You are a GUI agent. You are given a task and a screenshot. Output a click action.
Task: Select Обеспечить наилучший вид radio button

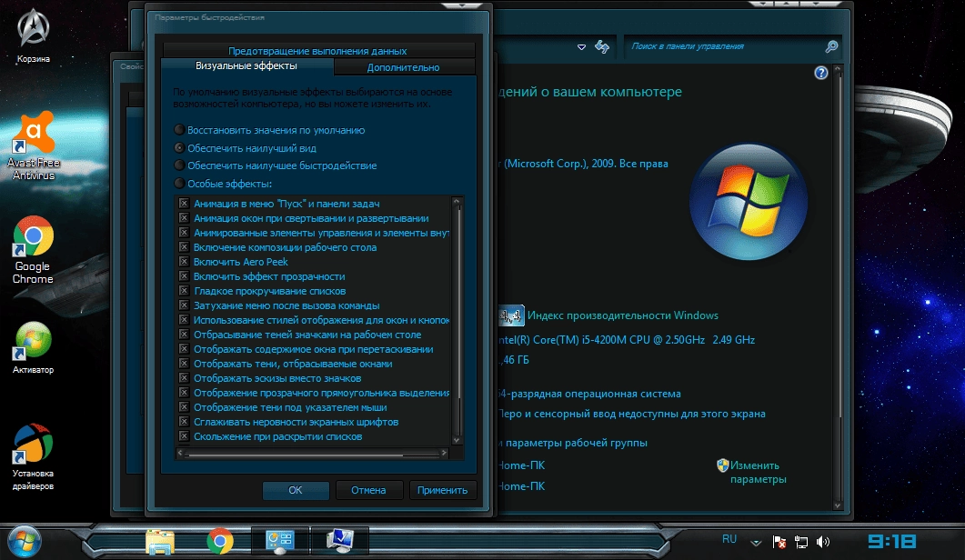click(x=179, y=147)
